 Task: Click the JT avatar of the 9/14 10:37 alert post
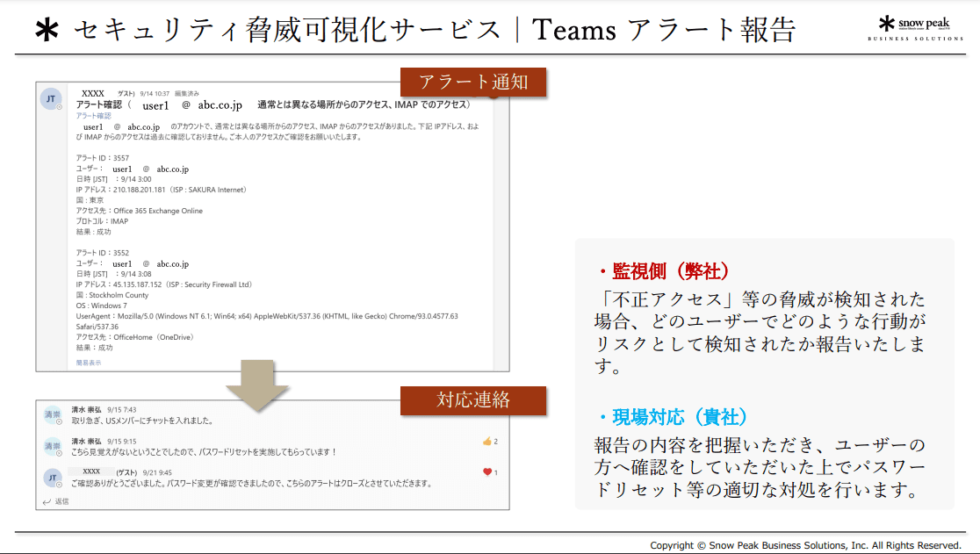51,98
